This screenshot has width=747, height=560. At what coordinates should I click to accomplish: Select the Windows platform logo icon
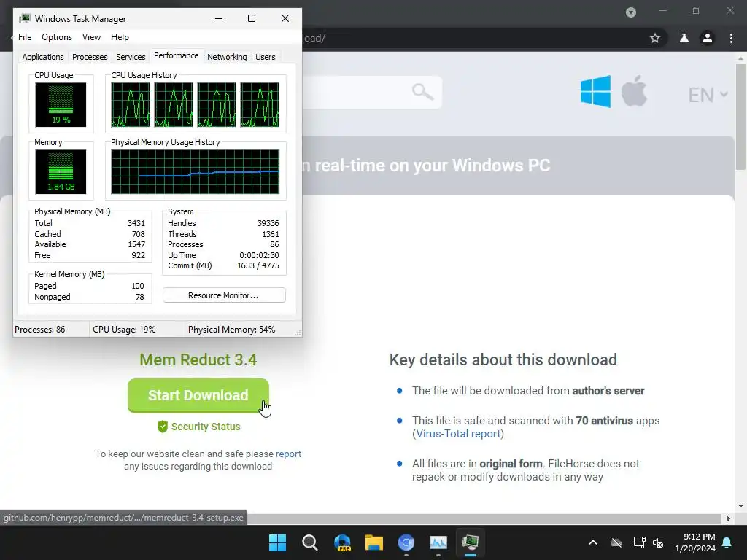595,91
